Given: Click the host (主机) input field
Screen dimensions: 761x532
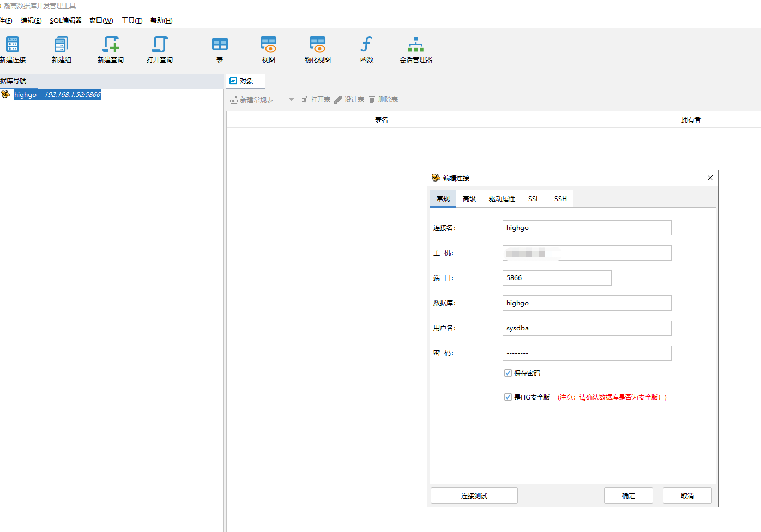Looking at the screenshot, I should (587, 253).
